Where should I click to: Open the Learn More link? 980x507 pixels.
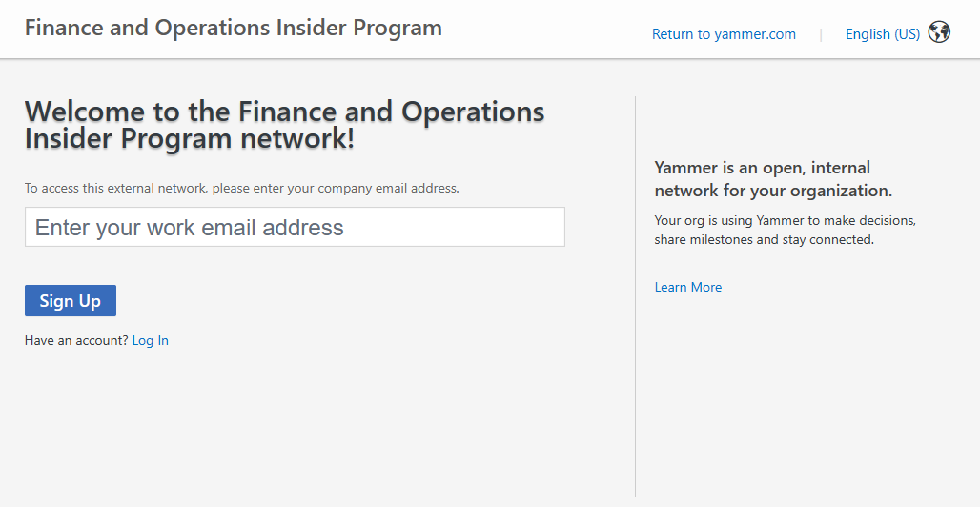688,287
